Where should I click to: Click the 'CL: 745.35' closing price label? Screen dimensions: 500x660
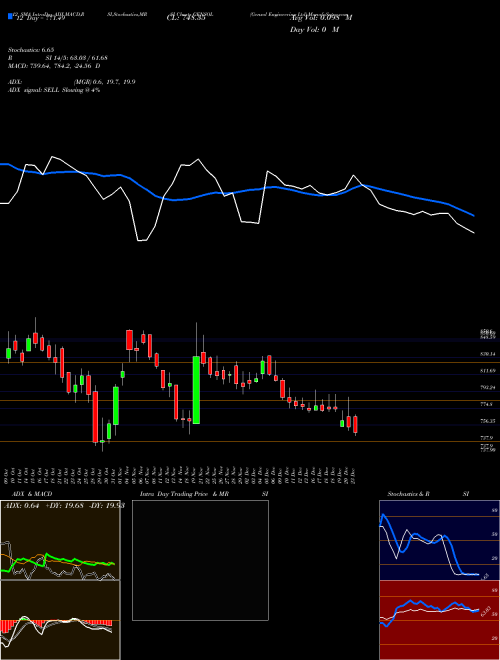[185, 18]
